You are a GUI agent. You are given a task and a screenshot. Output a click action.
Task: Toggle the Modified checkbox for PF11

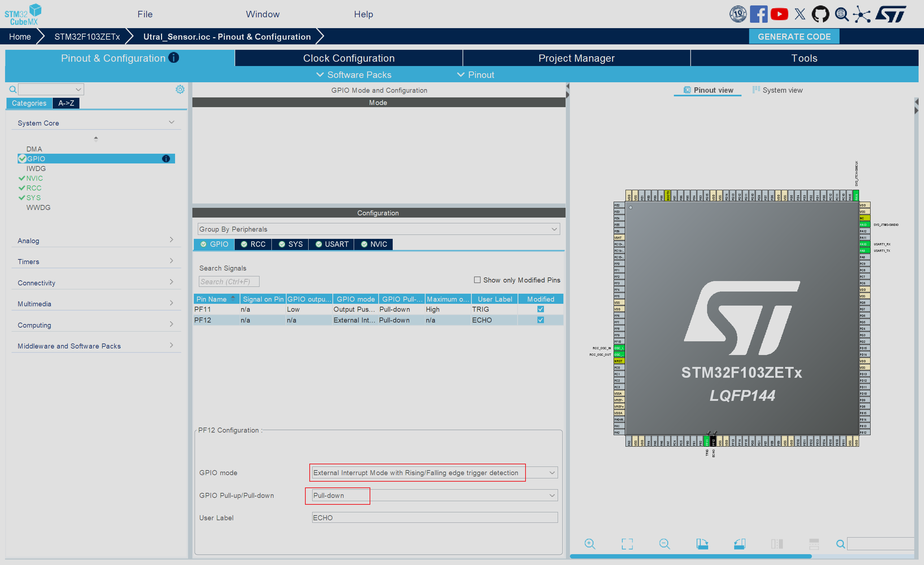coord(540,309)
